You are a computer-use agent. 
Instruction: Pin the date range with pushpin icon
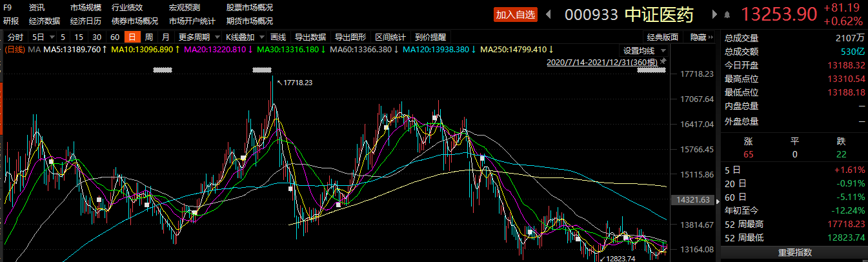coord(663,62)
